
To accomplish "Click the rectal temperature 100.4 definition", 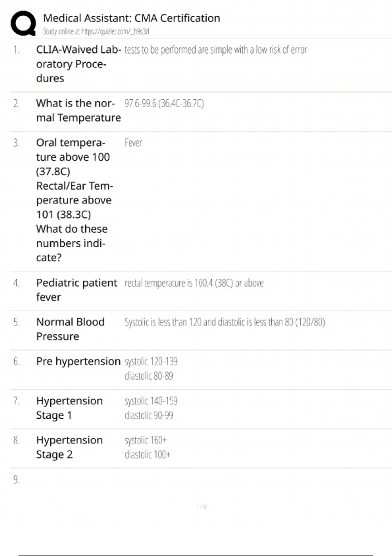I will [194, 283].
